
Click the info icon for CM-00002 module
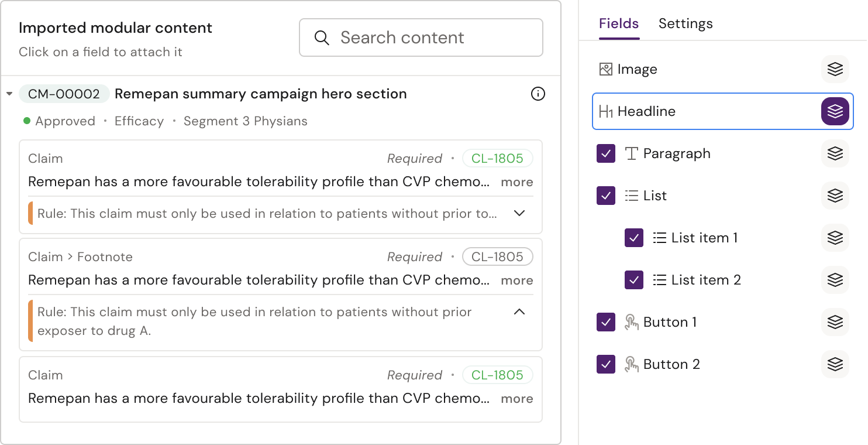[x=538, y=94]
